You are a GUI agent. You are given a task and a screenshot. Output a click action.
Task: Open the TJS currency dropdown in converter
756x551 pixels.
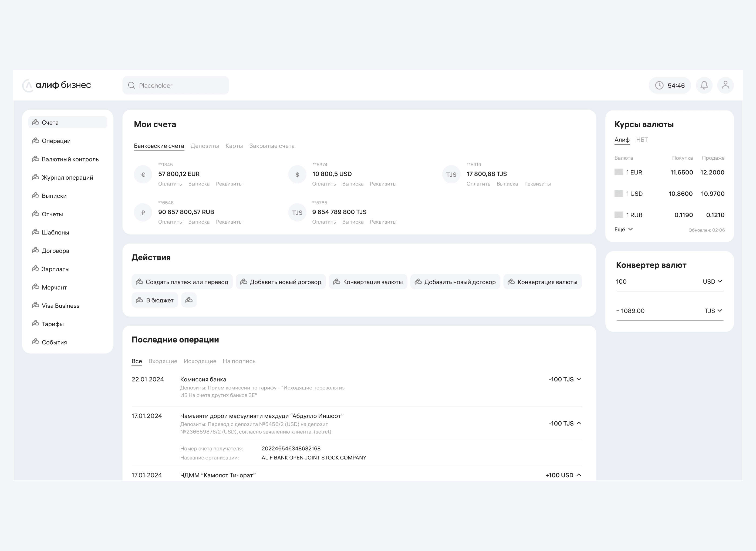714,311
